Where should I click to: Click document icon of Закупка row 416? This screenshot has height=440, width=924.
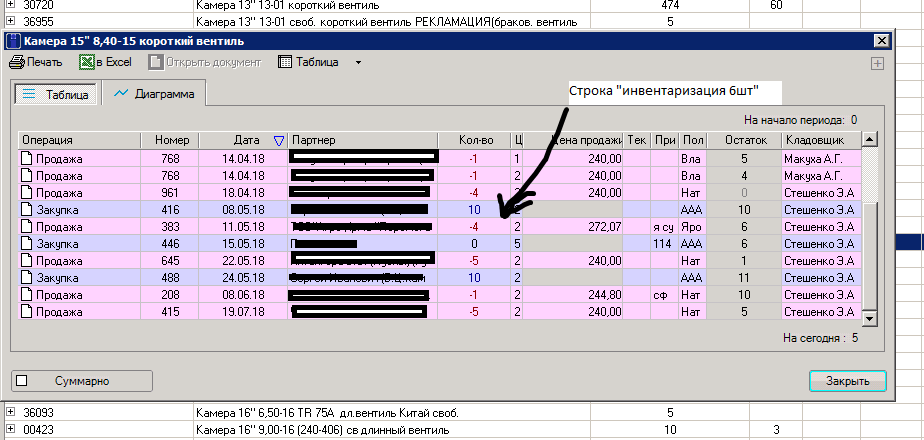(x=27, y=209)
